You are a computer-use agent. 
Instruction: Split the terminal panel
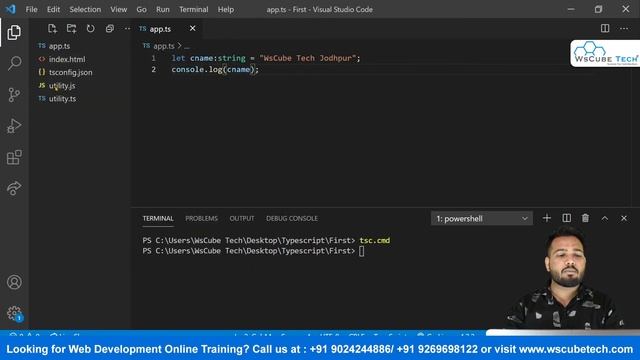click(x=567, y=218)
